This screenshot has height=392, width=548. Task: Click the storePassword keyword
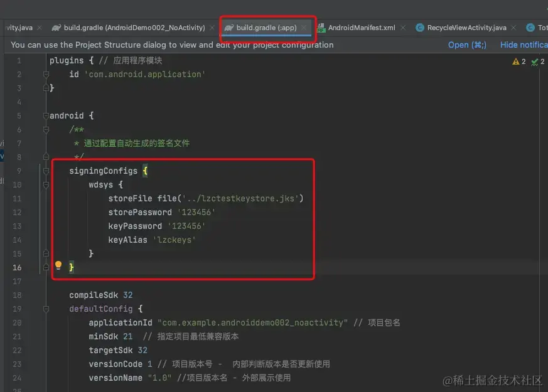pos(140,212)
